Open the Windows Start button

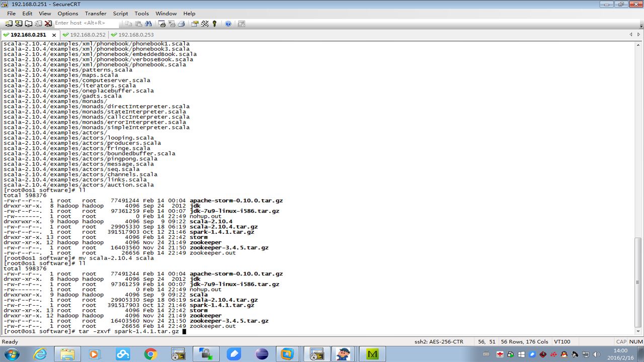[11, 354]
